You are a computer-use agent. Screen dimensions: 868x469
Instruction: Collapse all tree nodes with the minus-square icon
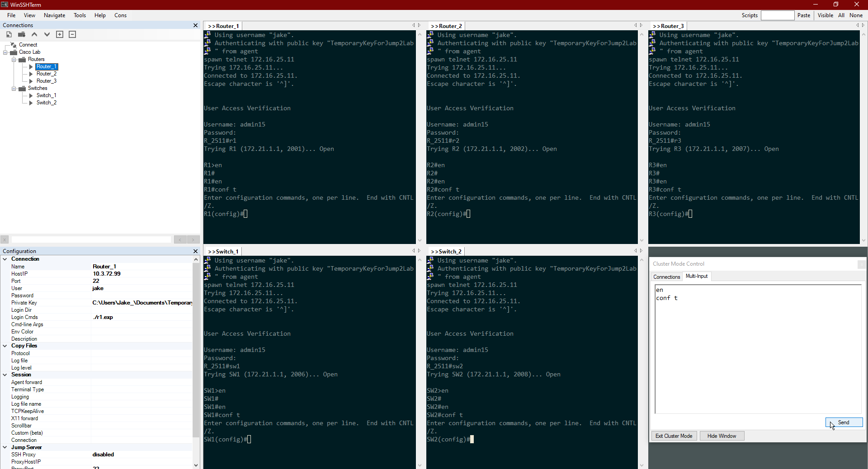point(72,34)
